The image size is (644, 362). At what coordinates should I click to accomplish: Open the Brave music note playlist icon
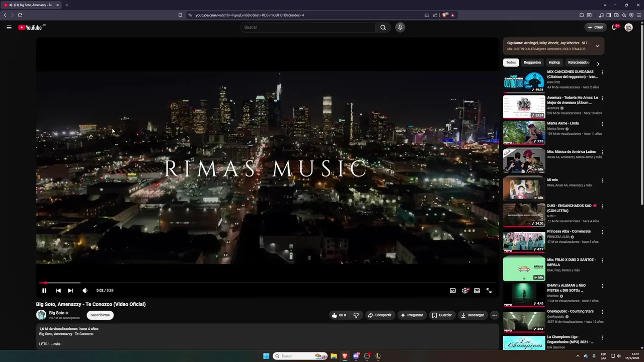tap(602, 15)
